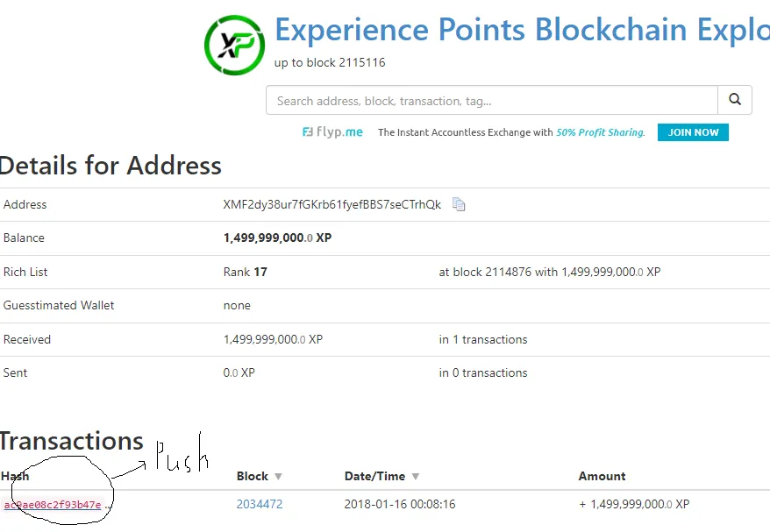Click the 'up to block 2115116' text
Image resolution: width=770 pixels, height=532 pixels.
330,62
